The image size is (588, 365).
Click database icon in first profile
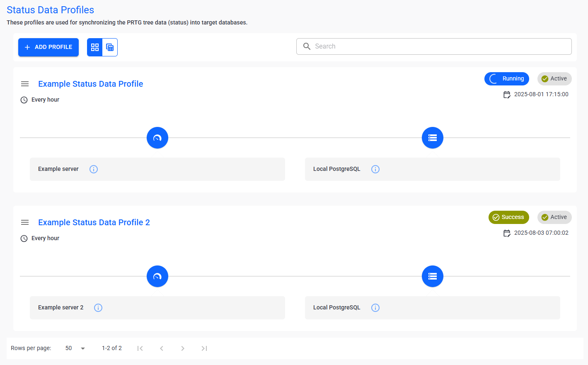pyautogui.click(x=433, y=138)
